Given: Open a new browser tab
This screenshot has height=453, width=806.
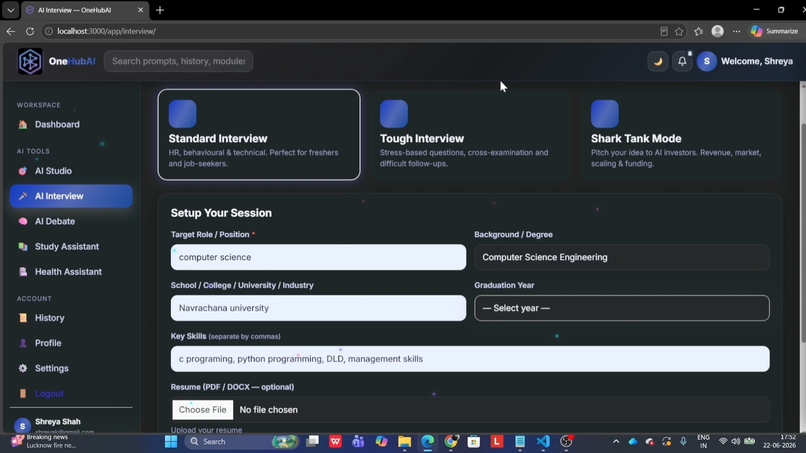Looking at the screenshot, I should [x=160, y=10].
